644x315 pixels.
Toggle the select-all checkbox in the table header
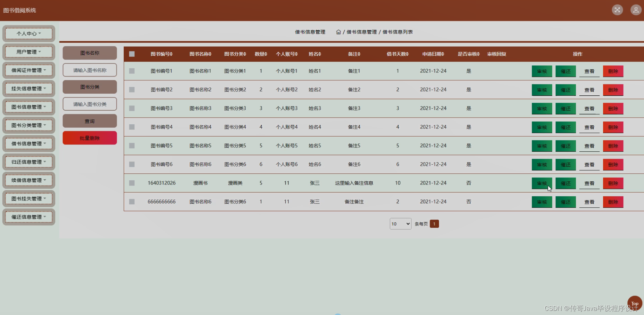(132, 54)
